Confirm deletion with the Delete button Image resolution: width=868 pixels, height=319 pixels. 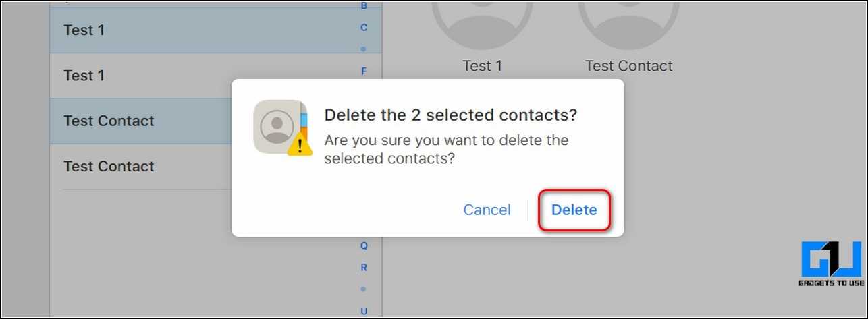[574, 210]
